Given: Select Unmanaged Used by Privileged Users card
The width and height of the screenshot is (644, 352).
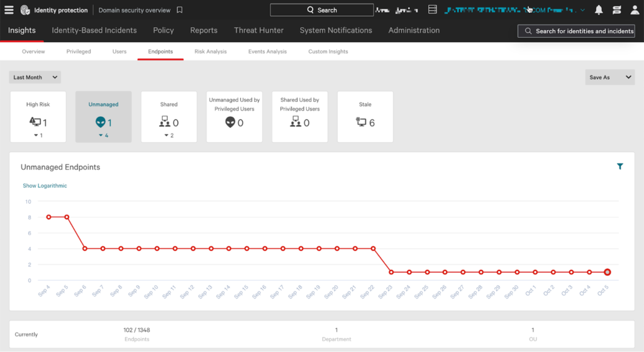Looking at the screenshot, I should pyautogui.click(x=234, y=117).
